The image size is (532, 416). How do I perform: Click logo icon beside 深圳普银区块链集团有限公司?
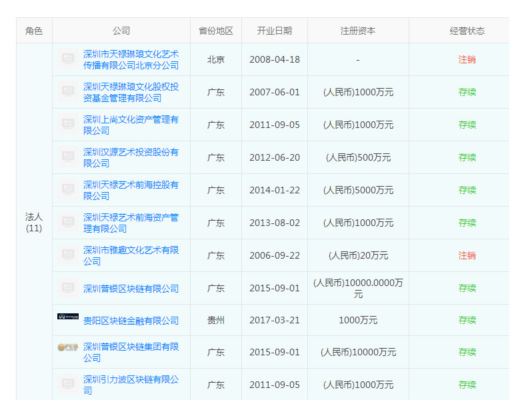tap(67, 347)
